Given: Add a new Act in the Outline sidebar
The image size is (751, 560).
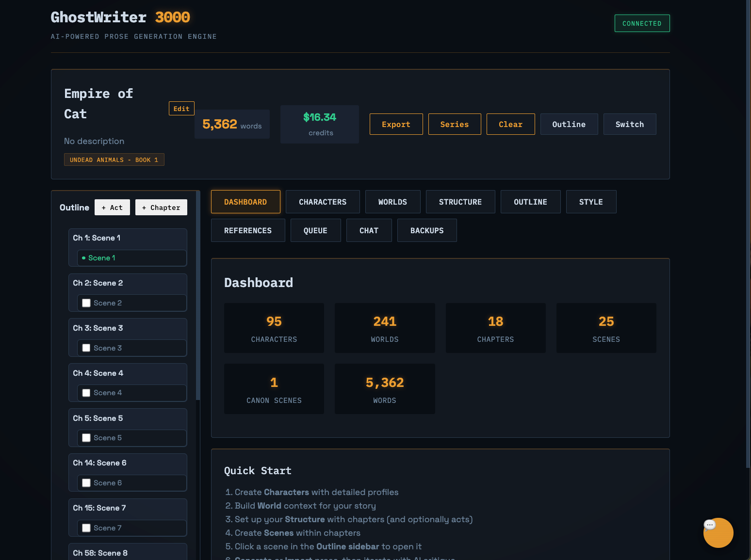Looking at the screenshot, I should point(112,207).
